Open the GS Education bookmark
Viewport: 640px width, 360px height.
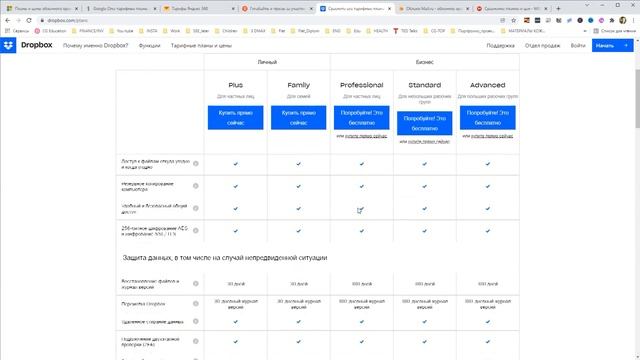(x=50, y=31)
